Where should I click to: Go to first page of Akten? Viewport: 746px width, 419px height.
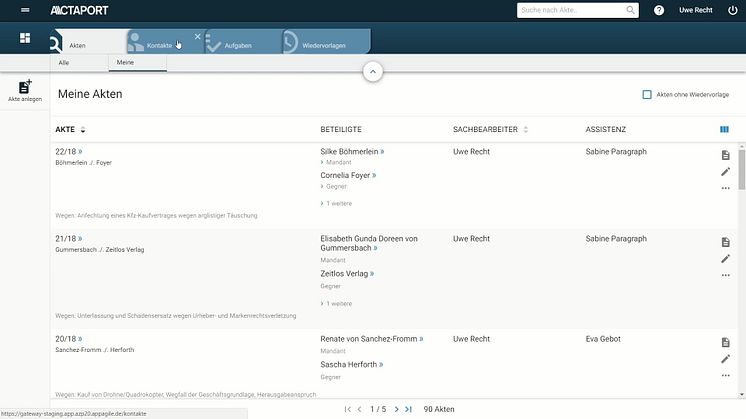(x=347, y=409)
